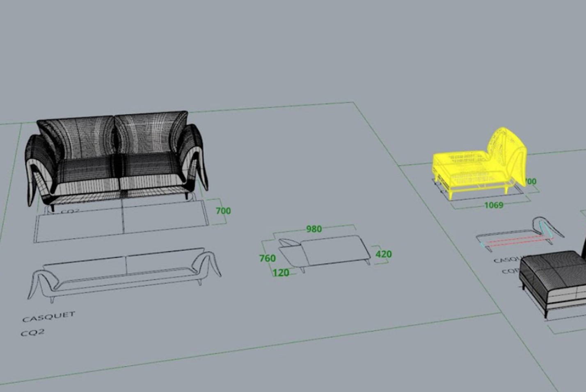The height and width of the screenshot is (392, 586).
Task: Select the 1069 dimension under yellow chaise
Action: point(494,205)
